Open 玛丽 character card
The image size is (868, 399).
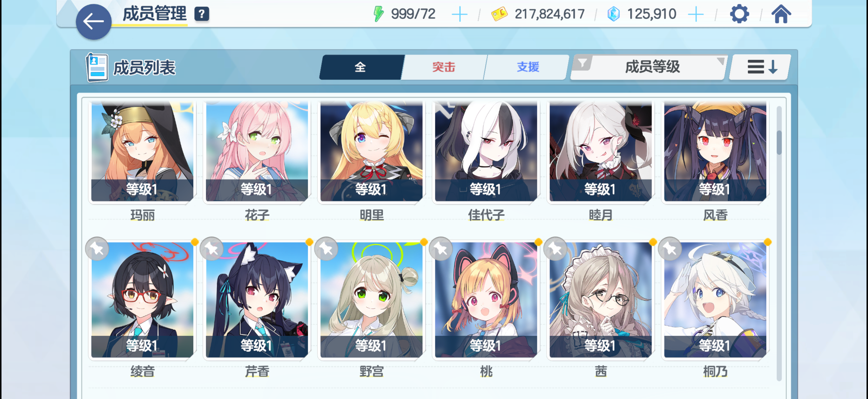tap(142, 151)
